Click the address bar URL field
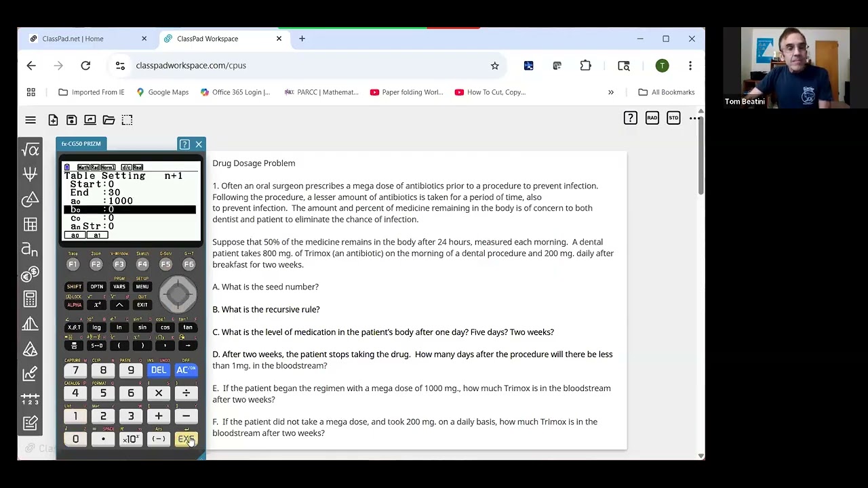 click(x=309, y=66)
